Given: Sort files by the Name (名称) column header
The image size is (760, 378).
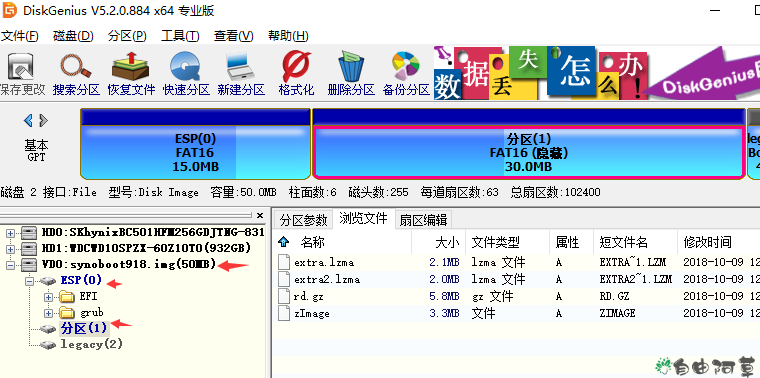Looking at the screenshot, I should point(313,242).
